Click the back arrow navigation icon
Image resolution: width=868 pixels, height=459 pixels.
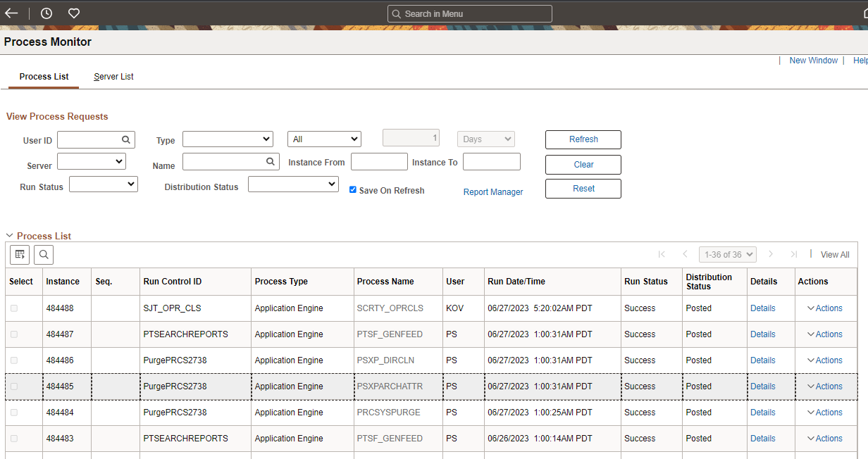11,13
